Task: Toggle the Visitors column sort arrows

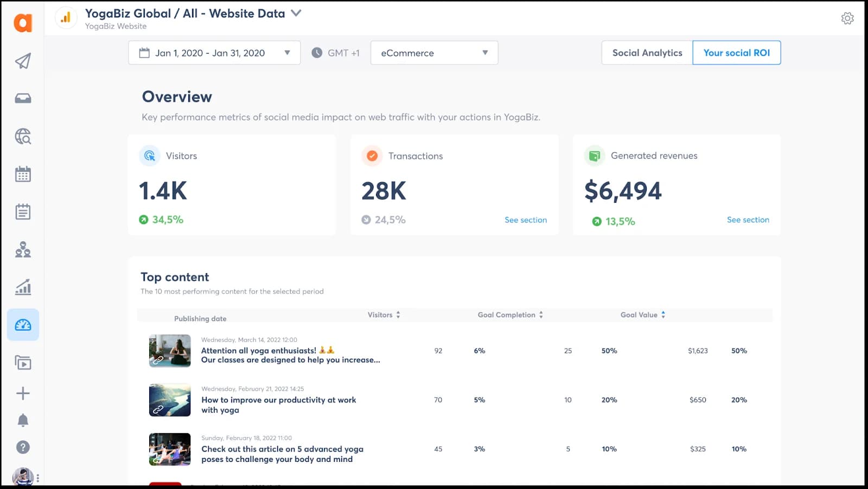Action: click(399, 314)
